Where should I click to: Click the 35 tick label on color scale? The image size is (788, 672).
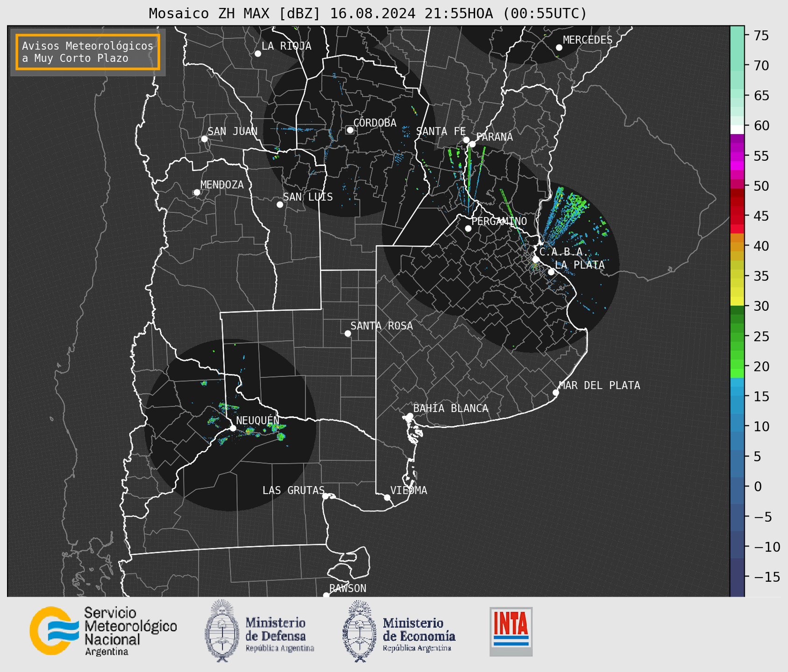[x=760, y=276]
